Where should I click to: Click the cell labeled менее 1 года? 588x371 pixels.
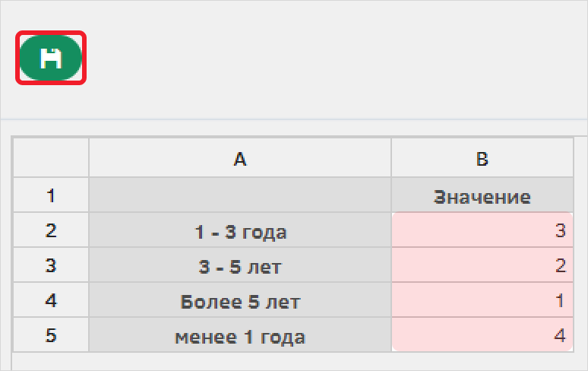click(x=240, y=335)
